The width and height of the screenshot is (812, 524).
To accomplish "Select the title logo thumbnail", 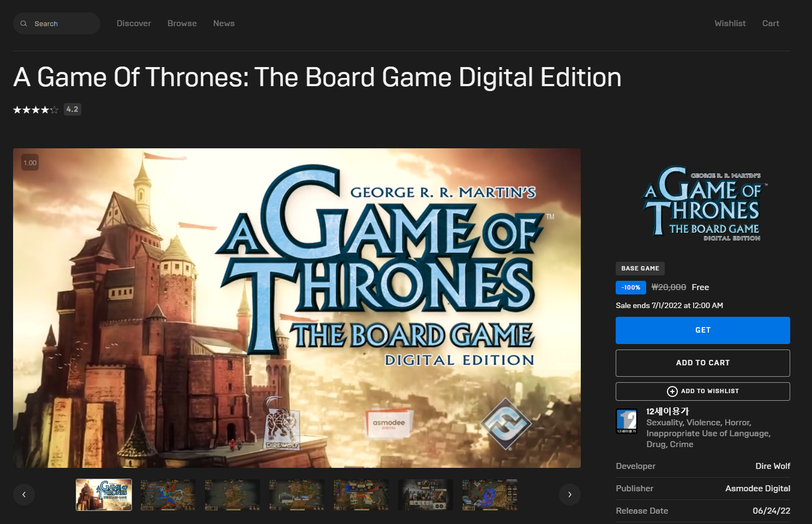I will pyautogui.click(x=104, y=495).
